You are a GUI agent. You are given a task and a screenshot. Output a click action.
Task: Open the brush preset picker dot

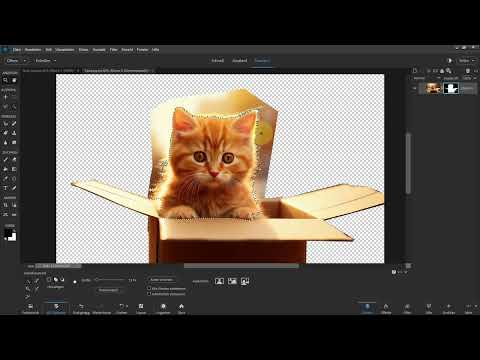[75, 282]
